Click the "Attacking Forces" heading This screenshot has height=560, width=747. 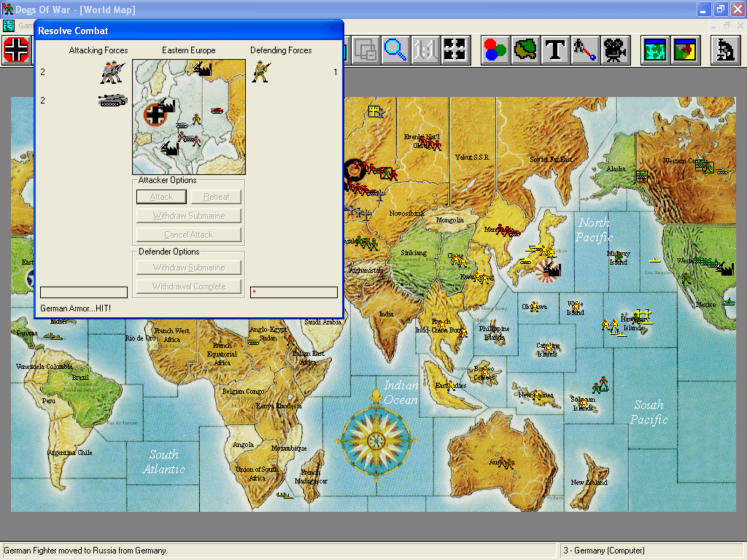[98, 50]
